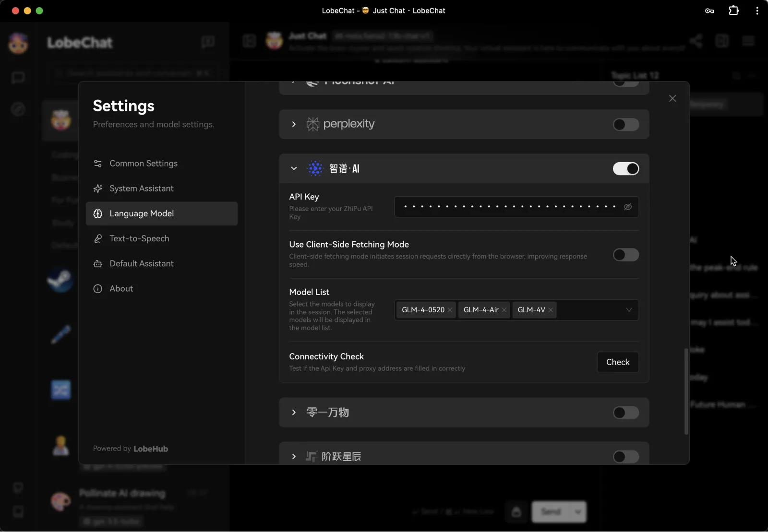This screenshot has height=532, width=768.
Task: Open the browser three-dot menu
Action: (757, 11)
